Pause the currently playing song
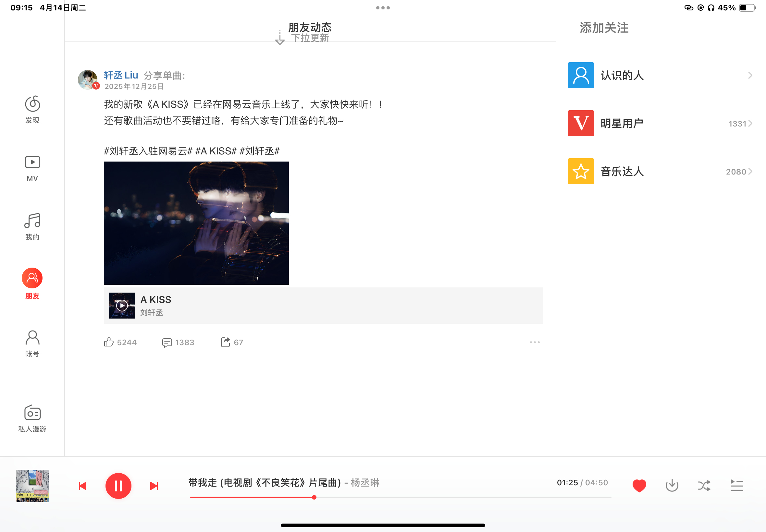 click(118, 486)
